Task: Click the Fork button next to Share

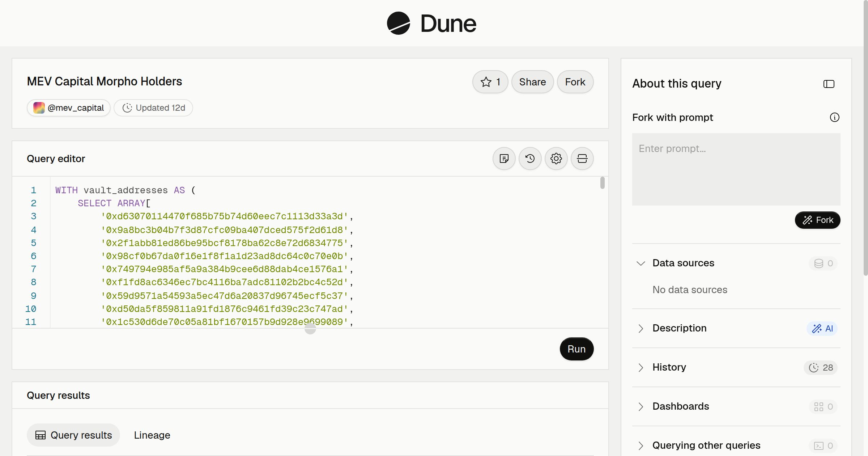Action: [x=575, y=82]
